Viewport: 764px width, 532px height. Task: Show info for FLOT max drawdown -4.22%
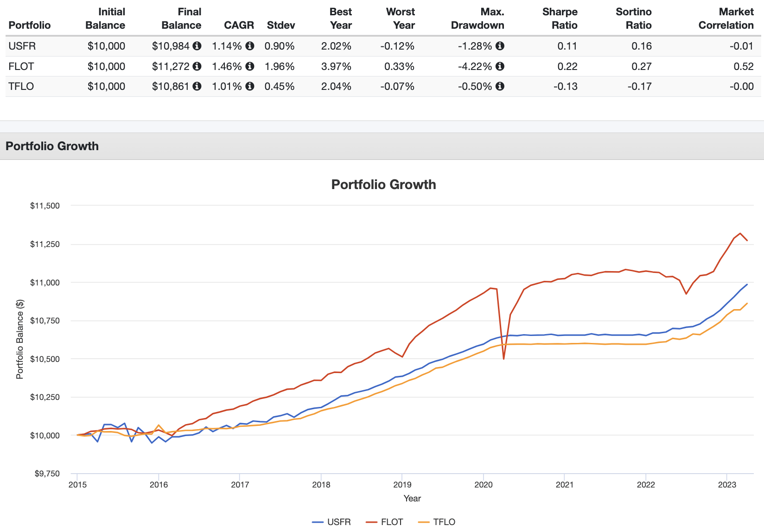[x=500, y=66]
